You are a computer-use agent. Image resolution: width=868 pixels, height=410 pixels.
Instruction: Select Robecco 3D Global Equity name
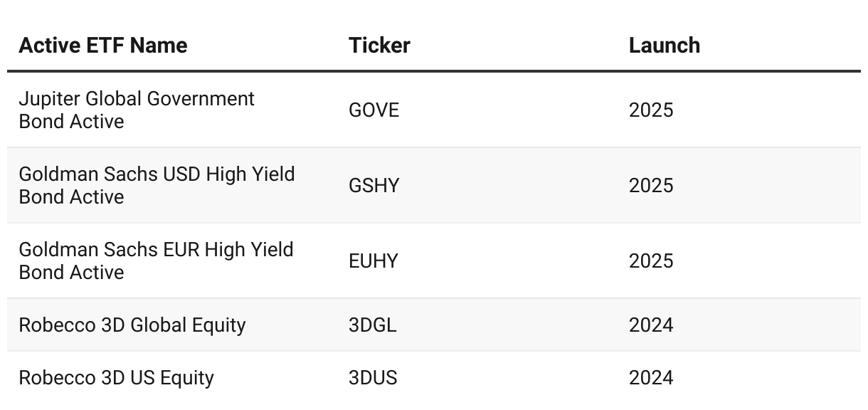(x=132, y=325)
